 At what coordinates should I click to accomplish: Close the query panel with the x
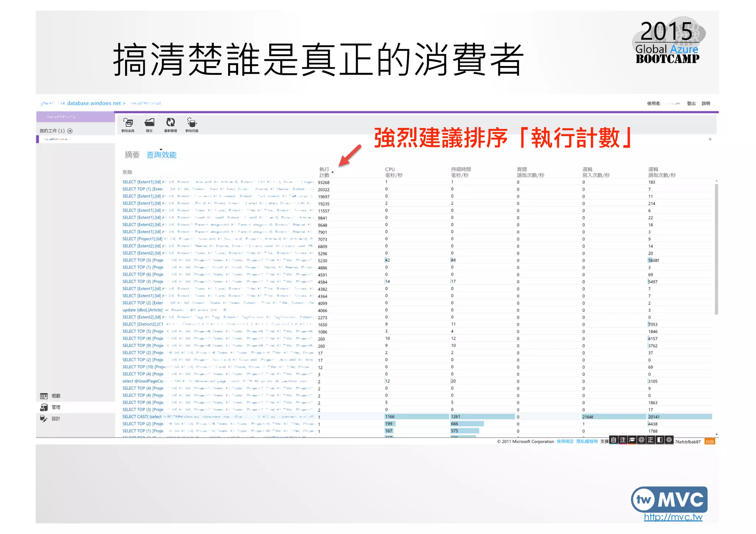pos(710,139)
